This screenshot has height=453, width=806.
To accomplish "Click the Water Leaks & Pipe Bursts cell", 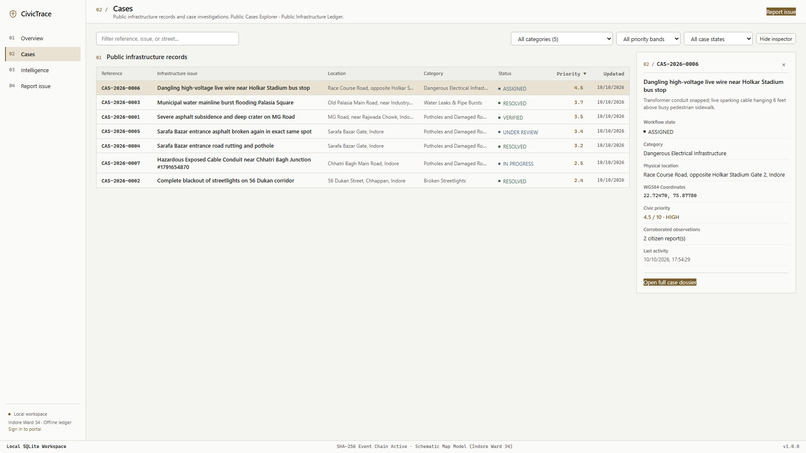I will [453, 102].
